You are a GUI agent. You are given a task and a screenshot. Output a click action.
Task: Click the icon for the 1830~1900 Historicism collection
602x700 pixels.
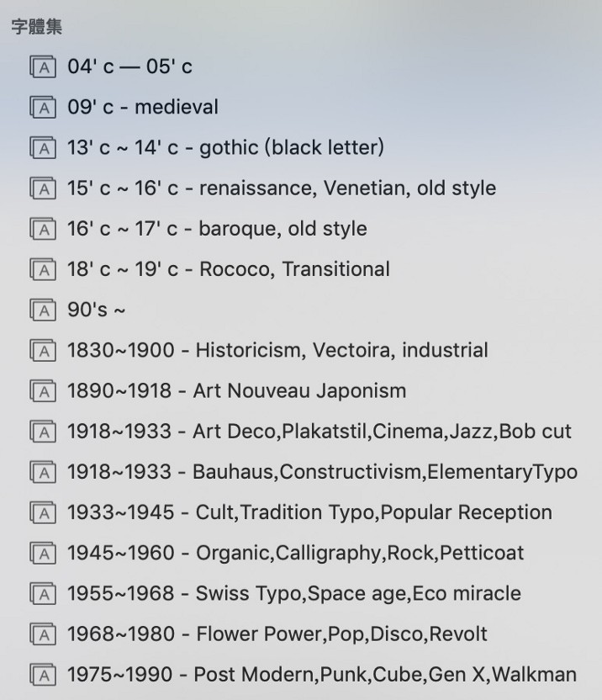43,351
